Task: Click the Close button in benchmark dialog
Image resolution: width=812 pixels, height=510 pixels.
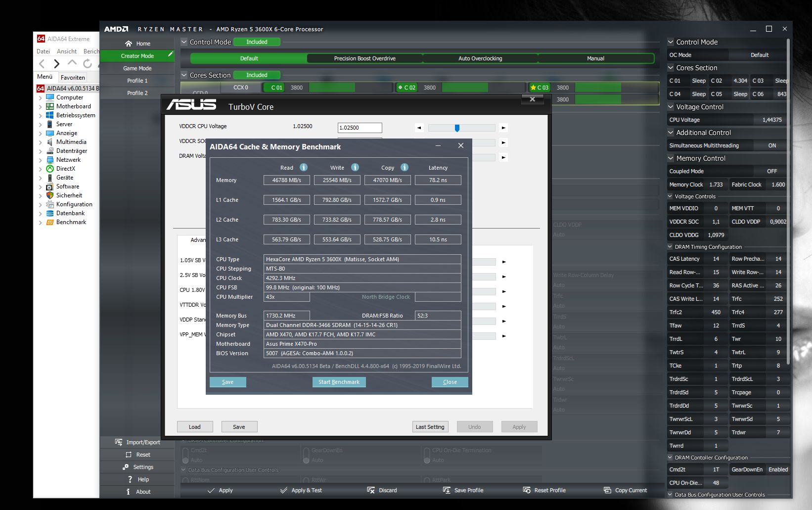Action: [x=450, y=382]
